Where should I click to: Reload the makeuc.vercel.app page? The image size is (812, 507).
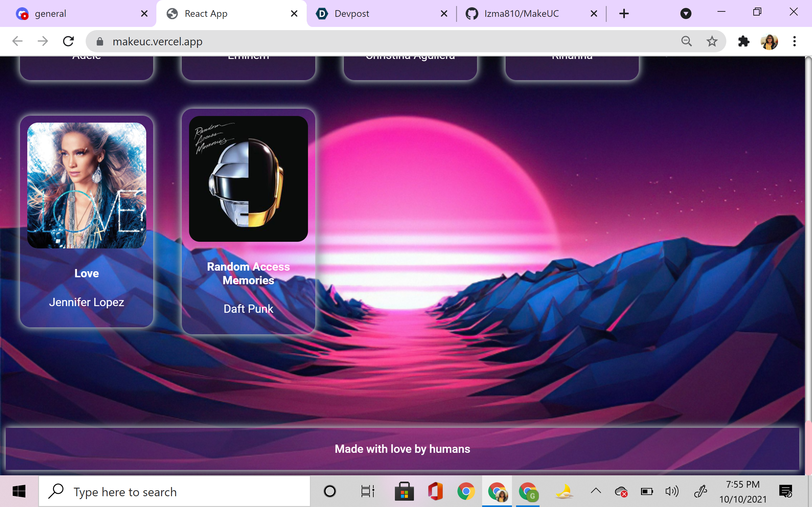[69, 41]
